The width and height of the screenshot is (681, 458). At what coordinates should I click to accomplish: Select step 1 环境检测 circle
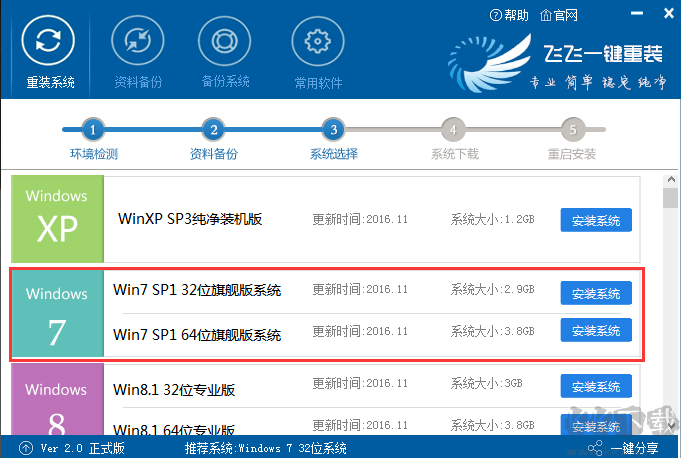93,129
